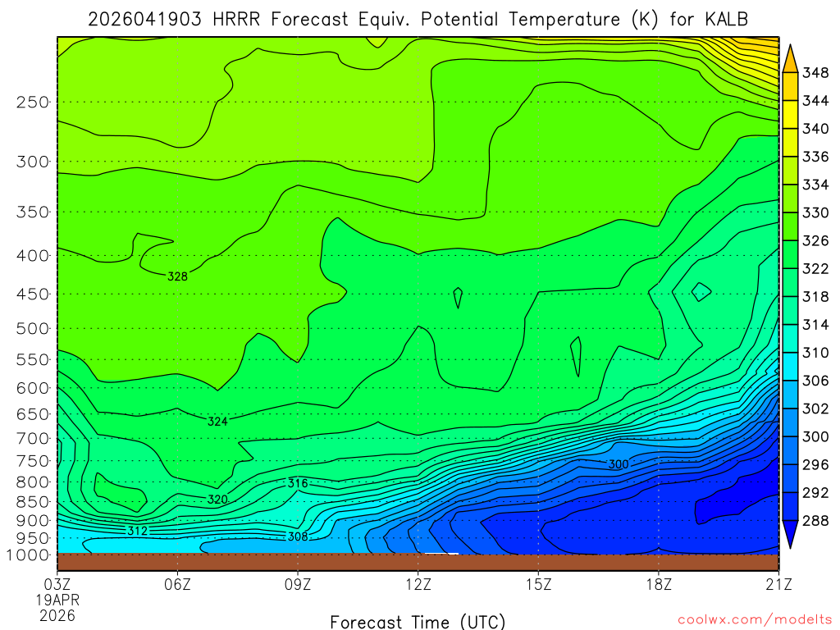Click the 340 value on the color legend
The image size is (840, 630).
pos(815,129)
